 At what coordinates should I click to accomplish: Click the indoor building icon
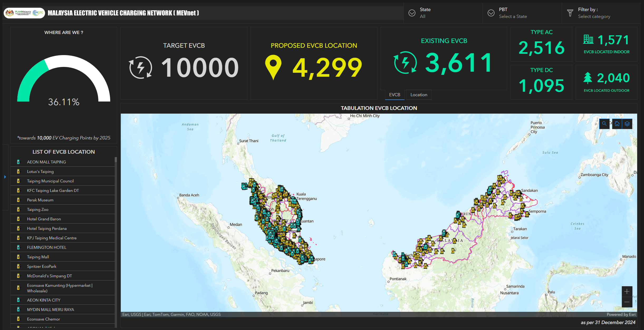(x=588, y=40)
